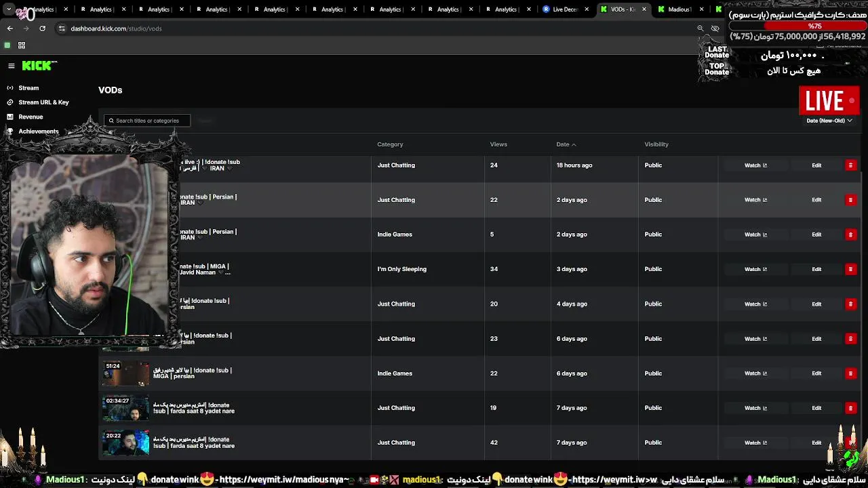
Task: Open the 51:24 VOD thumbnail
Action: click(x=125, y=373)
